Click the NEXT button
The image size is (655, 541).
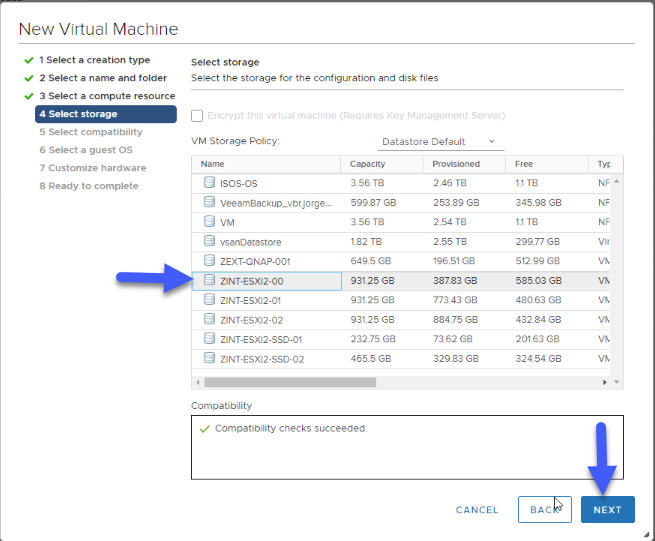pos(608,510)
